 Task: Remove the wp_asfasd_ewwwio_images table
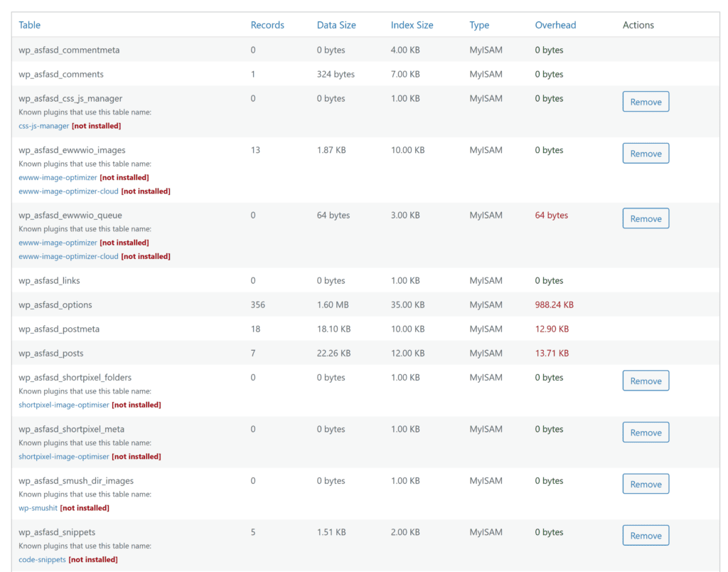click(x=646, y=154)
